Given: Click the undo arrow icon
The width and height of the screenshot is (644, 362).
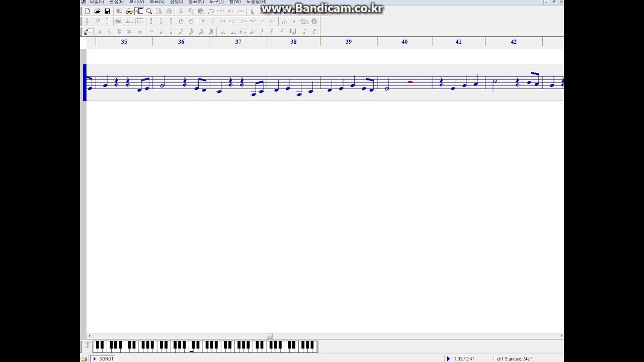Looking at the screenshot, I should (230, 11).
